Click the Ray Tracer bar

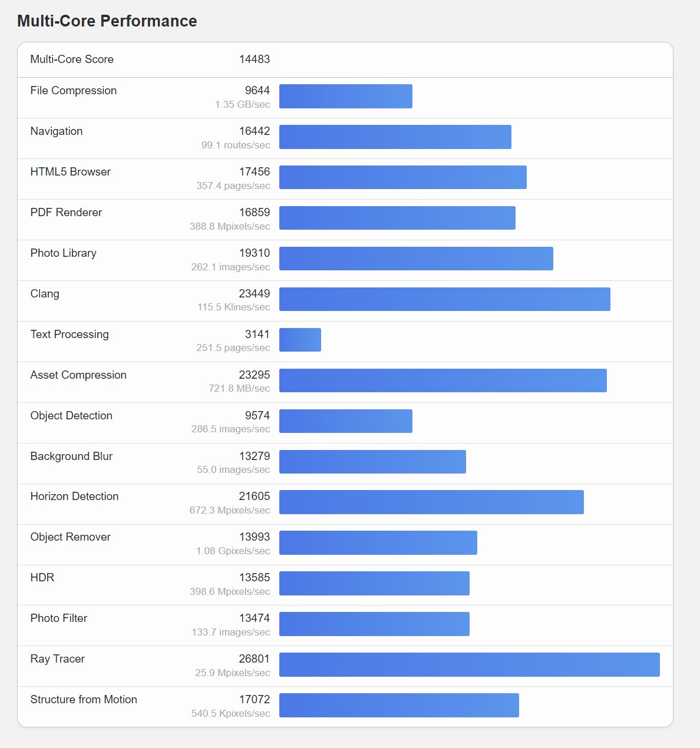470,665
